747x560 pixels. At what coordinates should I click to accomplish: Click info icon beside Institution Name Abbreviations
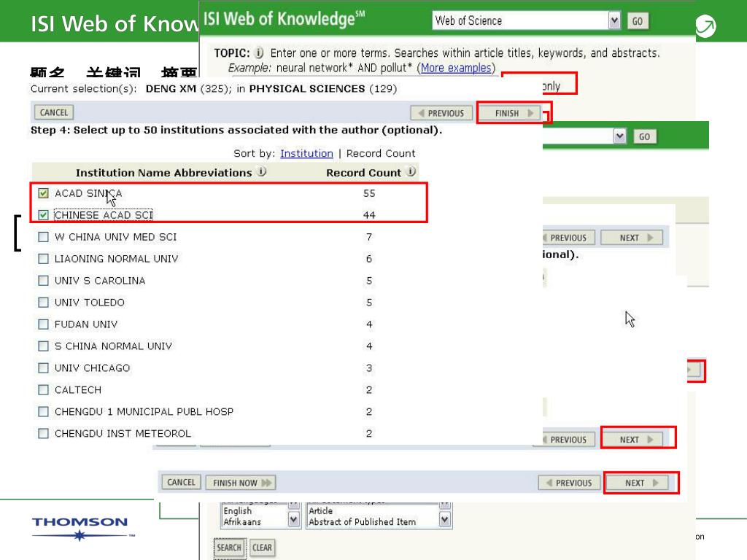click(x=262, y=172)
